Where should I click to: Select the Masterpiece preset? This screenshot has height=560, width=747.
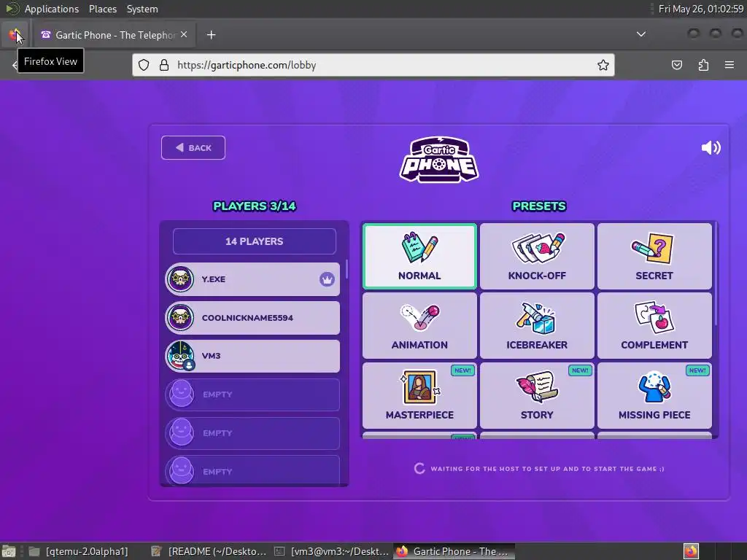coord(419,395)
